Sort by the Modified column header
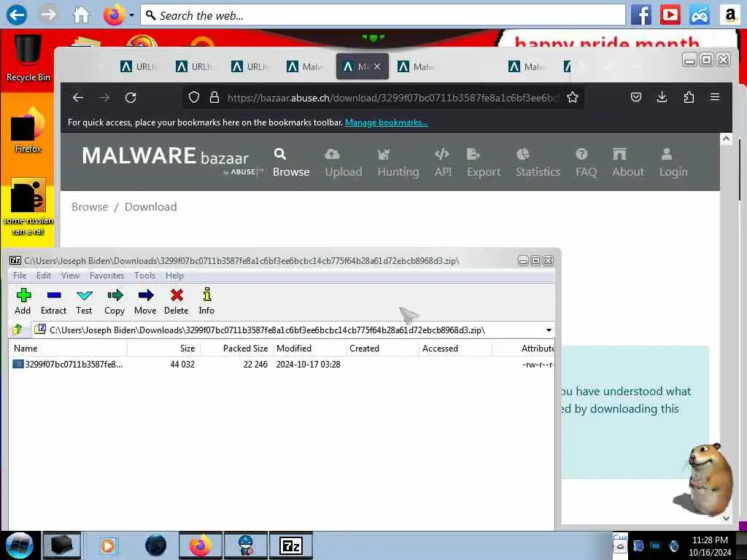The width and height of the screenshot is (747, 560). click(x=309, y=348)
